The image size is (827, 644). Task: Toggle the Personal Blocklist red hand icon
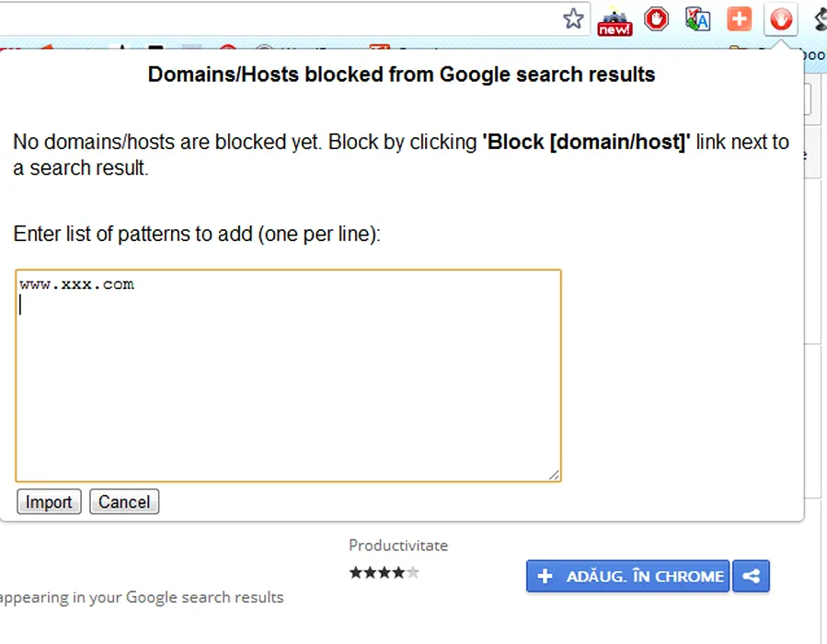pos(781,18)
